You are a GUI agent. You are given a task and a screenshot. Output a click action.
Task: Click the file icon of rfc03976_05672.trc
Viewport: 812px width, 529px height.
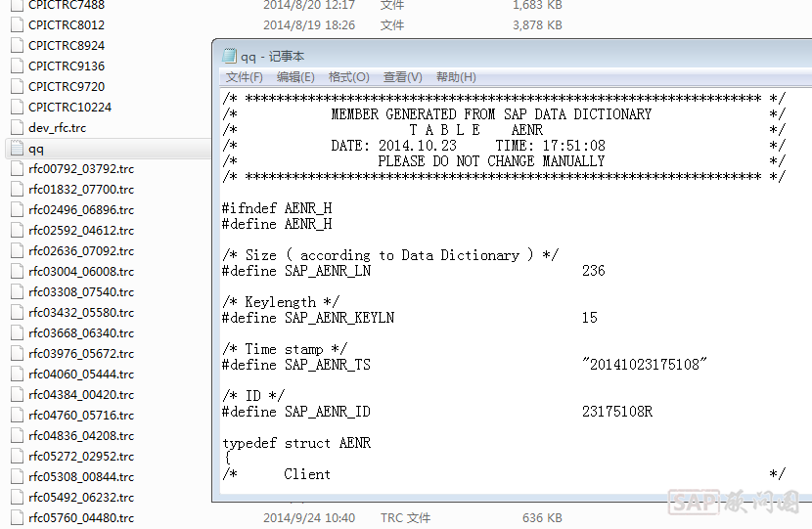[x=17, y=354]
